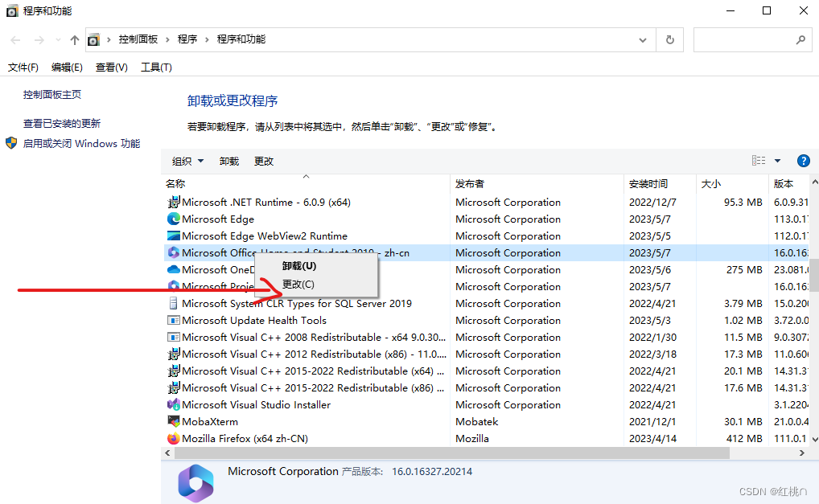The width and height of the screenshot is (819, 504).
Task: Select Edge WebView2 Runtime icon
Action: coord(174,236)
